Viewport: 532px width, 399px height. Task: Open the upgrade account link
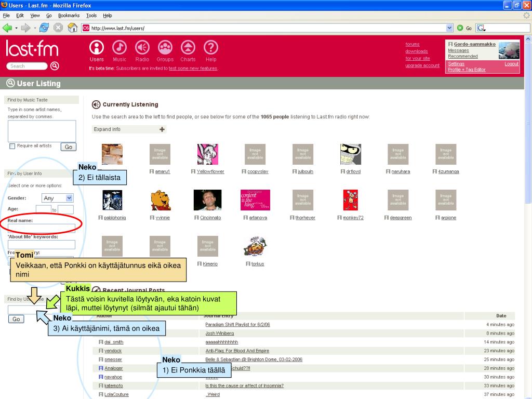[422, 65]
